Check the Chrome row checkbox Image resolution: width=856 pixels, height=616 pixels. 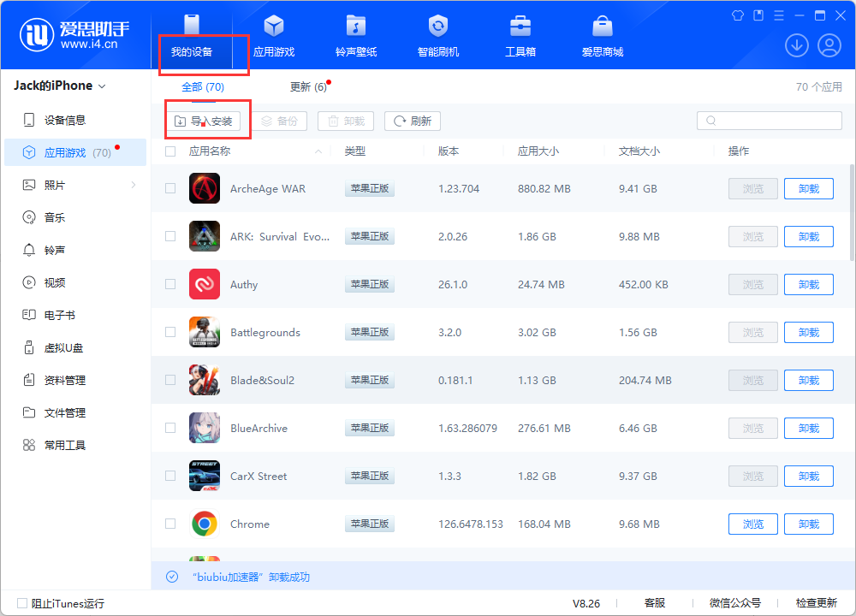[170, 524]
